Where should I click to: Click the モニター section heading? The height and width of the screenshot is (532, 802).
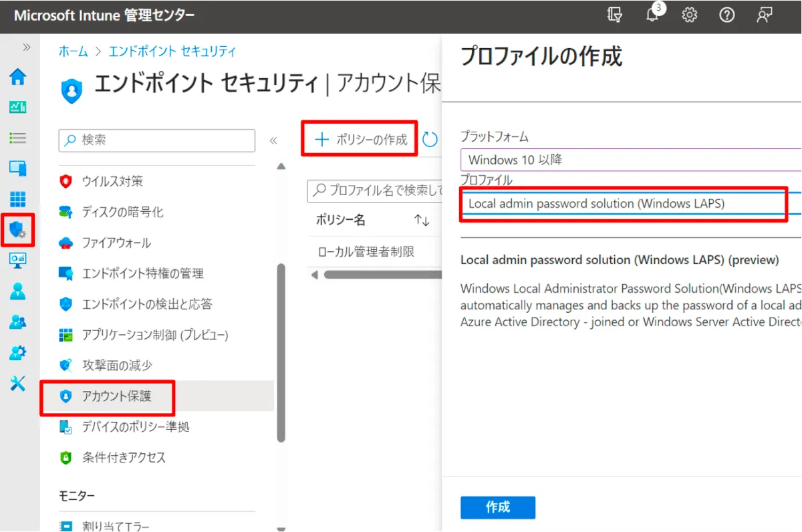tap(77, 496)
